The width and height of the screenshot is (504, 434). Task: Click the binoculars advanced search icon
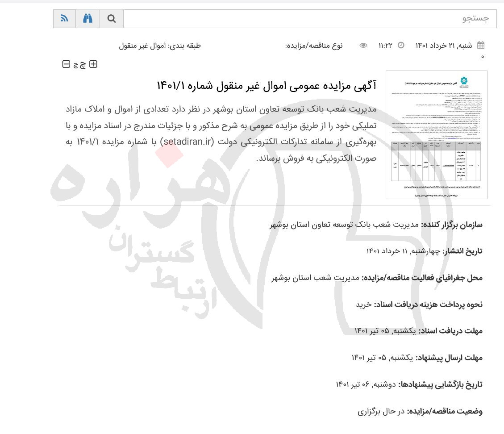88,19
